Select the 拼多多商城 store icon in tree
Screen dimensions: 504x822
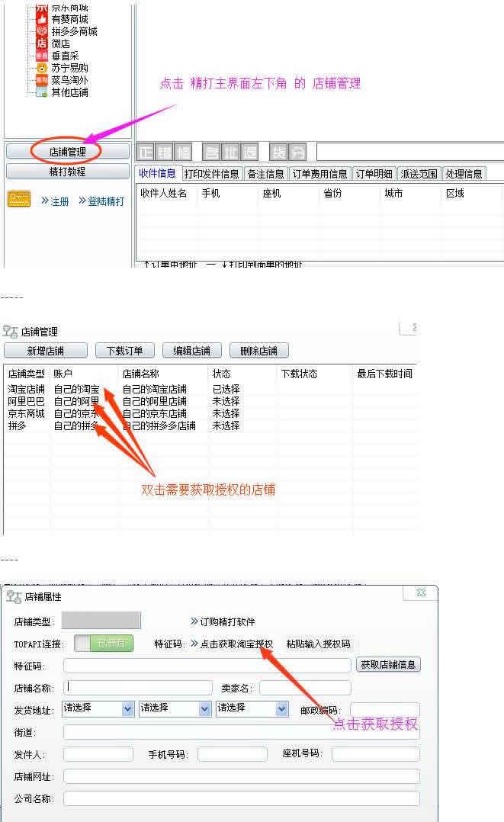click(42, 31)
